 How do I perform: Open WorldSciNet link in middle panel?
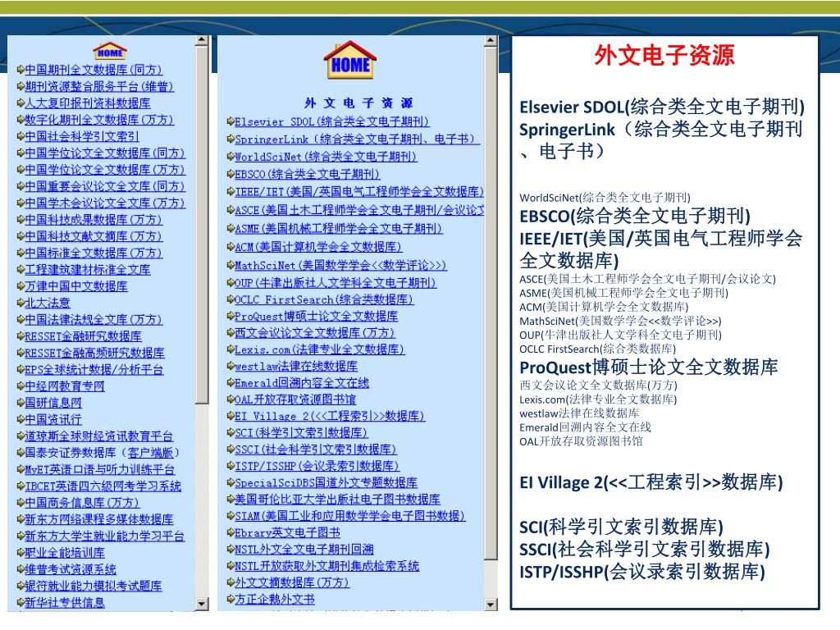pyautogui.click(x=326, y=157)
